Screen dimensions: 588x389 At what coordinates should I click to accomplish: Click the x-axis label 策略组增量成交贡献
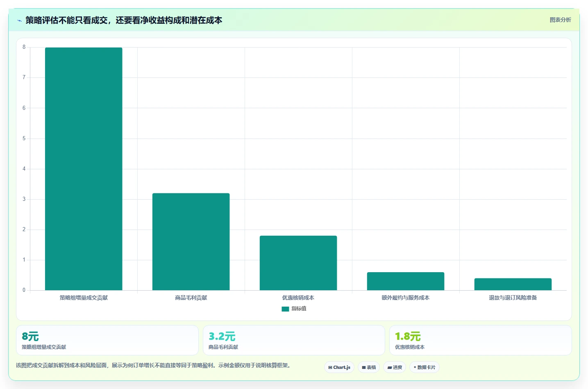[84, 298]
